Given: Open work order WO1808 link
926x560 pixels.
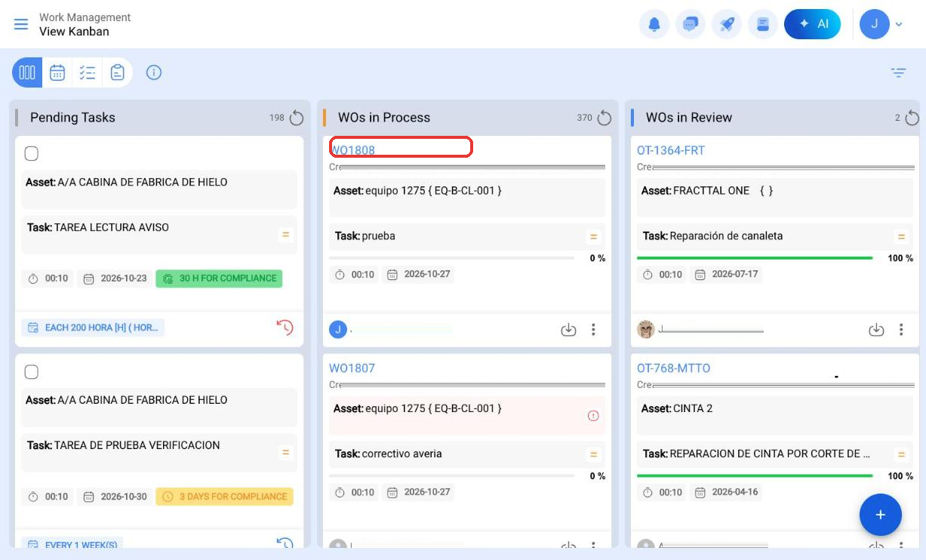Looking at the screenshot, I should [352, 150].
